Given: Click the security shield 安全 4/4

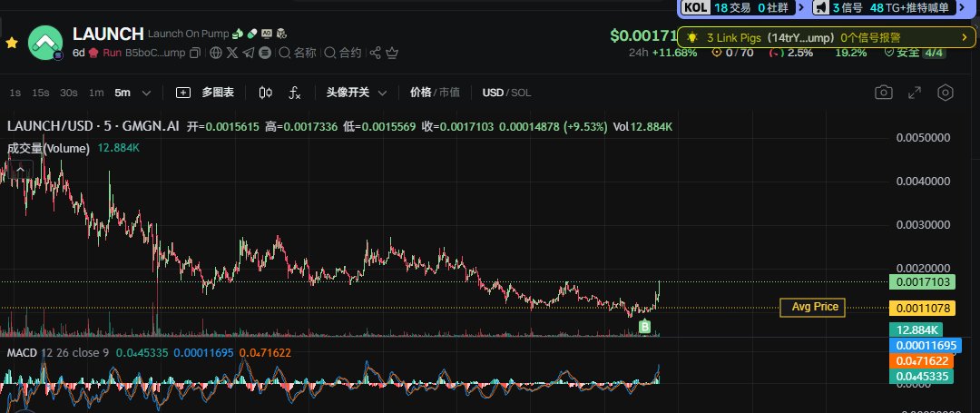Looking at the screenshot, I should point(915,53).
